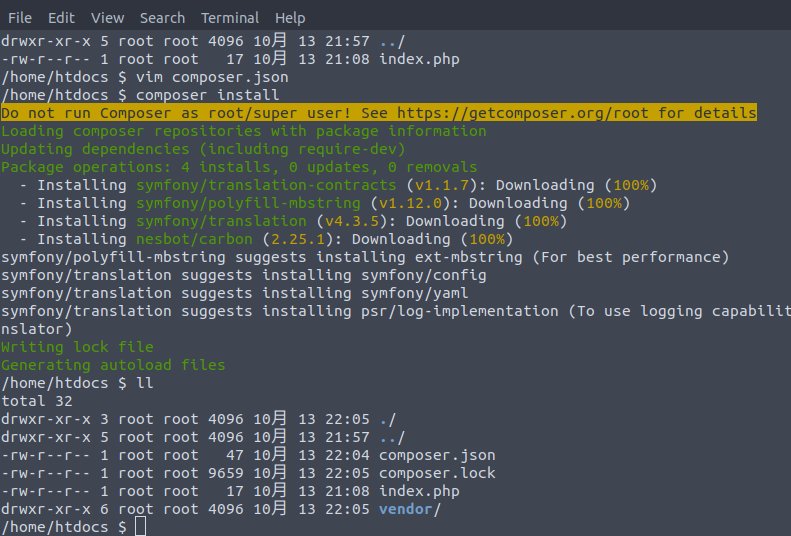Click the composer.lock filename in the listing
Screen dimensions: 791x536
coord(437,473)
